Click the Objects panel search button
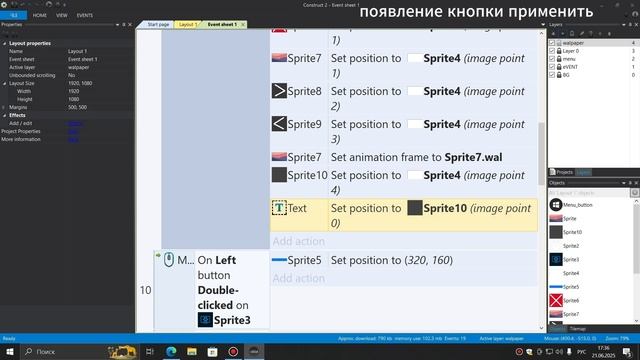 [x=634, y=193]
